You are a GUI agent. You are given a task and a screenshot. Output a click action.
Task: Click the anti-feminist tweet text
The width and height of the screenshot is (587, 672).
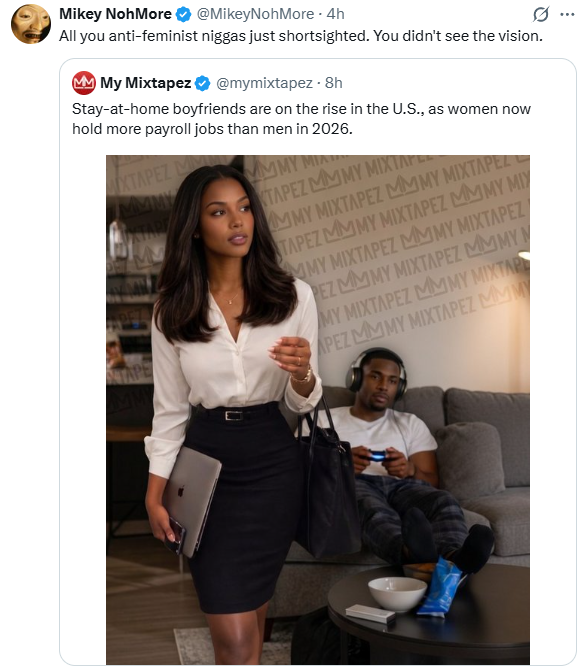tap(301, 36)
